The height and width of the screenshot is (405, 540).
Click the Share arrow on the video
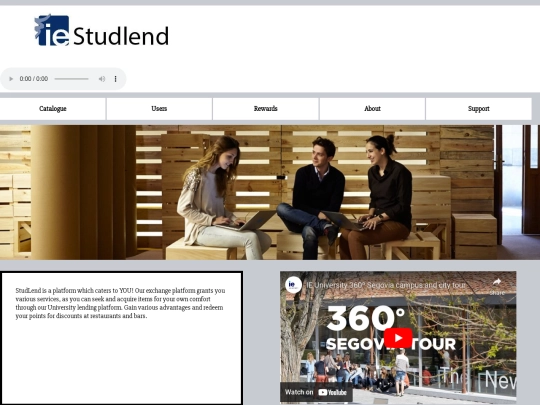pos(497,286)
